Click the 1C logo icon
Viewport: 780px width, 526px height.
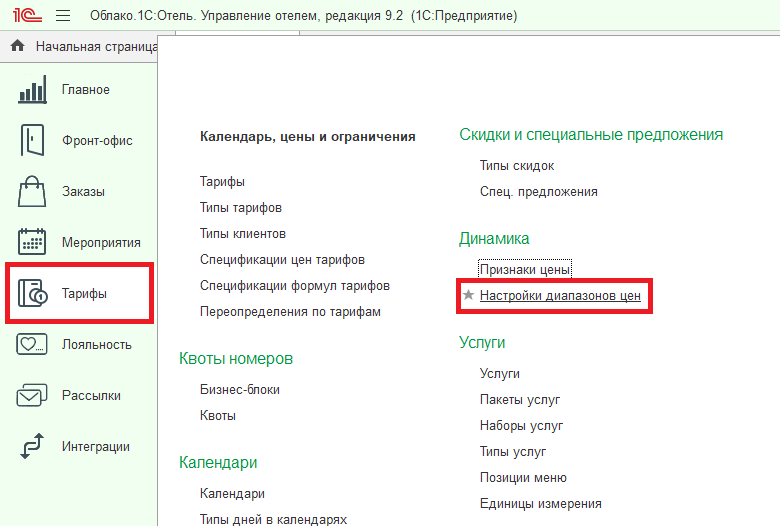(27, 15)
